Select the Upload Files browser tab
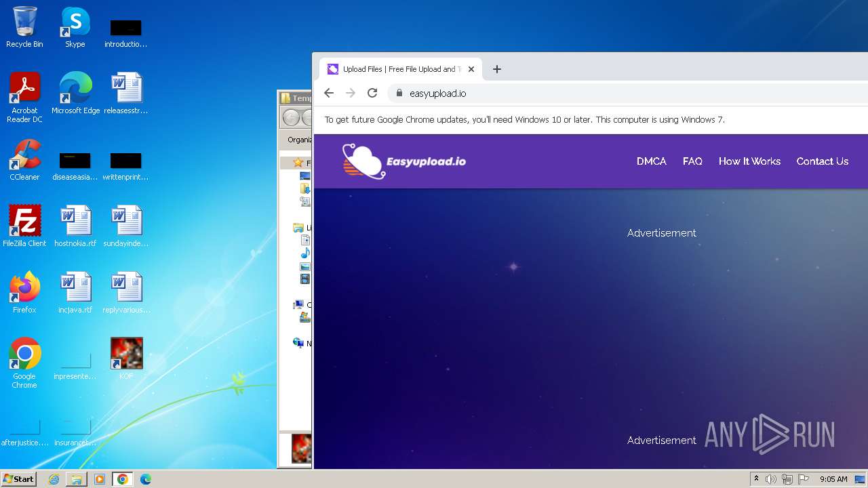Image resolution: width=868 pixels, height=488 pixels. click(400, 69)
